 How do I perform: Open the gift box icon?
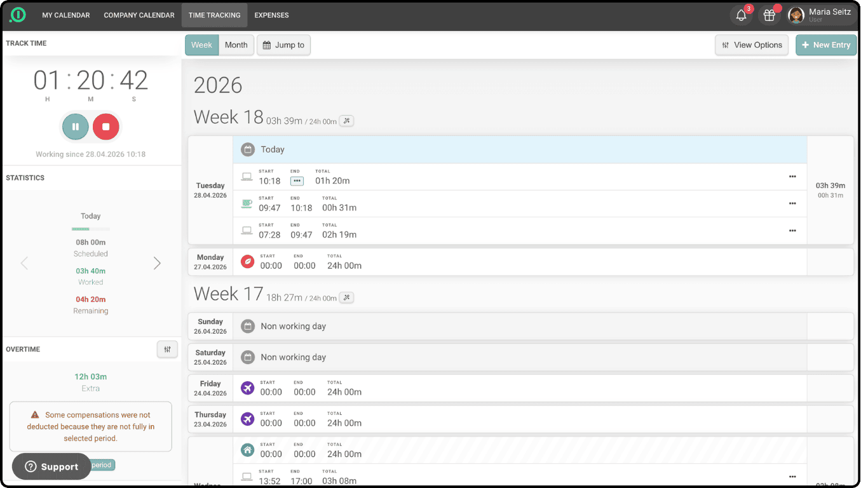[x=769, y=15]
